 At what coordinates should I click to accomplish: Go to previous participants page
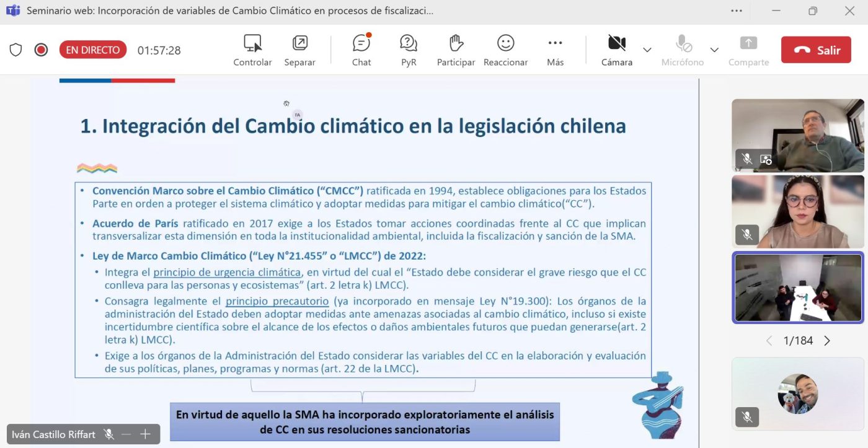[769, 341]
